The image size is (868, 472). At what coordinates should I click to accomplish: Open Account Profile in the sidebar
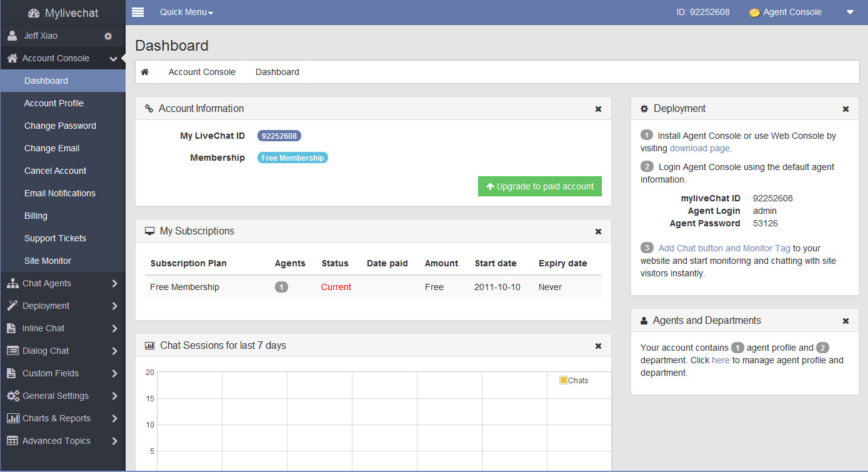[54, 103]
